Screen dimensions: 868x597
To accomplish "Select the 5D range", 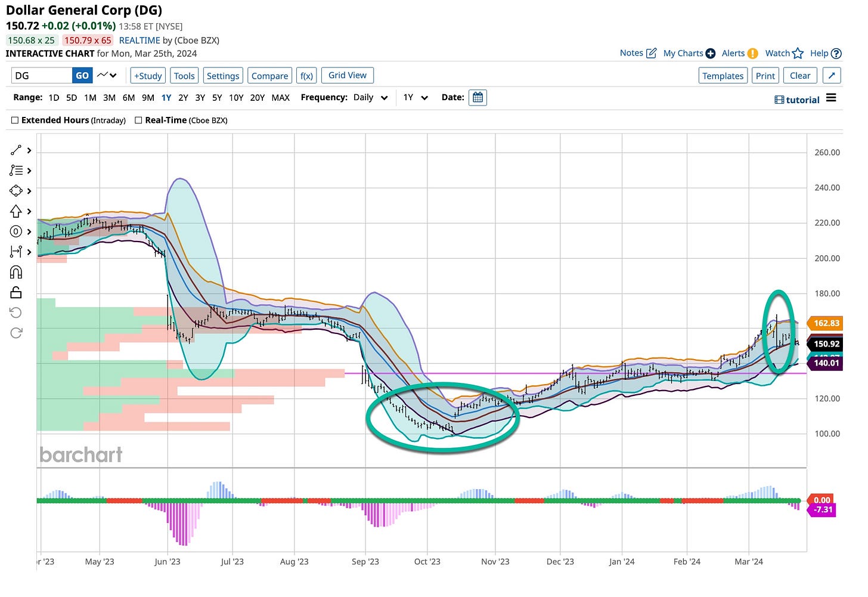I will point(72,97).
